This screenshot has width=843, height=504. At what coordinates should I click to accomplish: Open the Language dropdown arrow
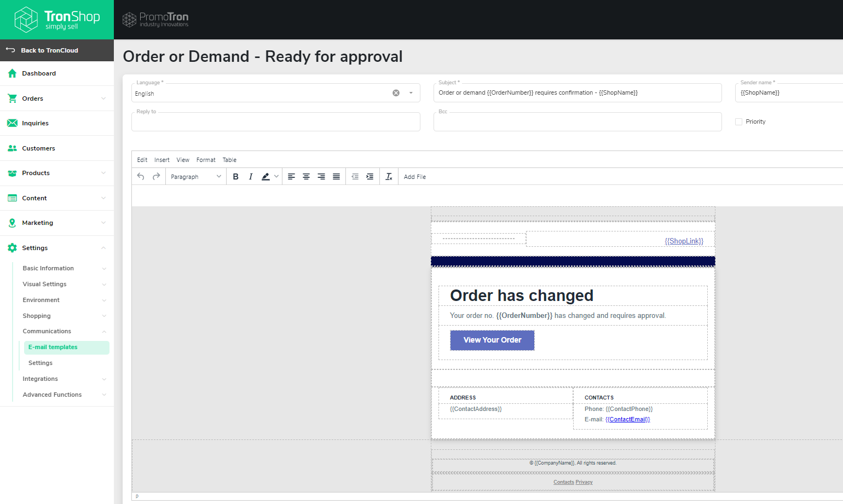(411, 93)
